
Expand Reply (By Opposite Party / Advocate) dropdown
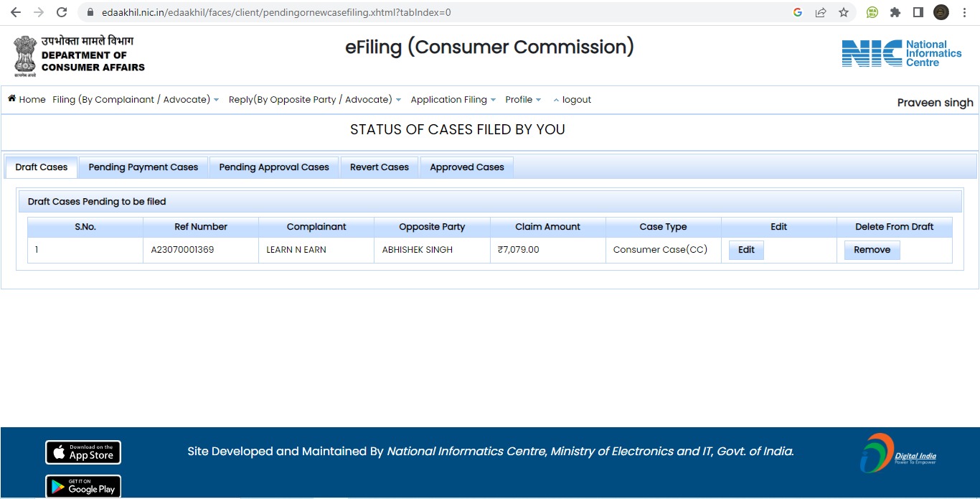click(x=315, y=100)
